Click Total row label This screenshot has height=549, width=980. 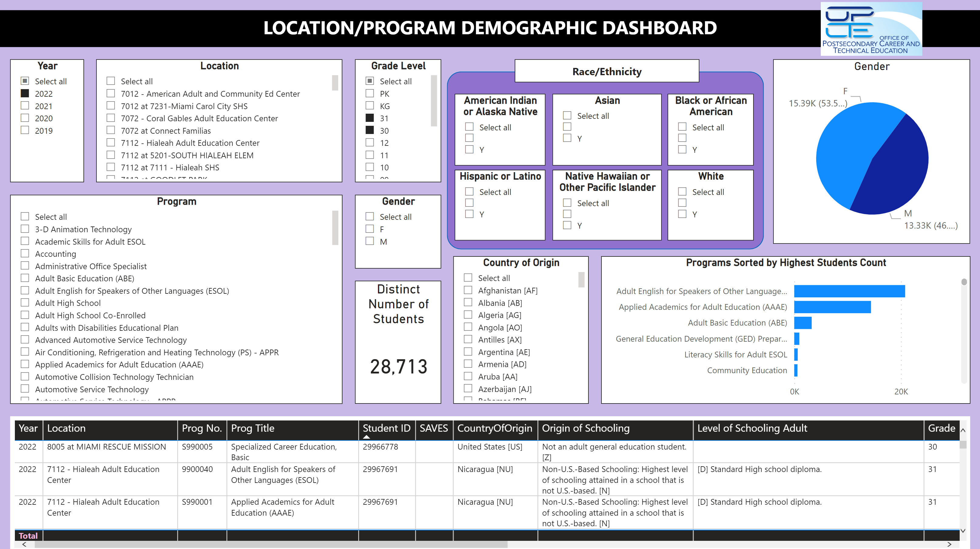coord(28,536)
